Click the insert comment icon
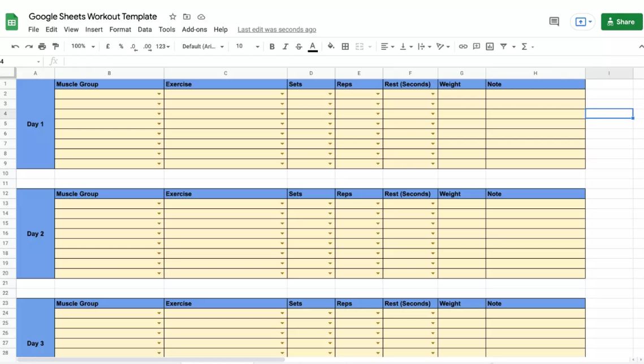 click(x=477, y=46)
